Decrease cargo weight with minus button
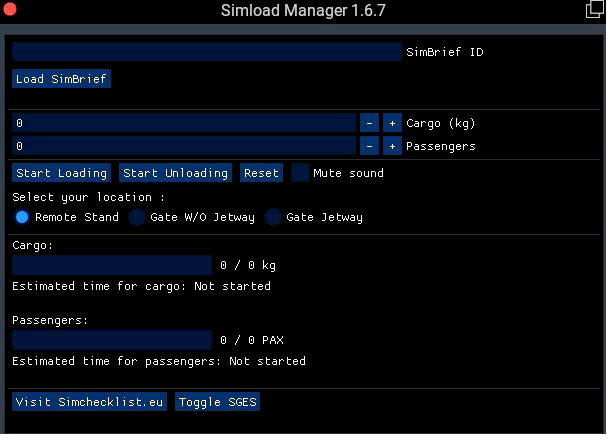The image size is (615, 441). [369, 123]
